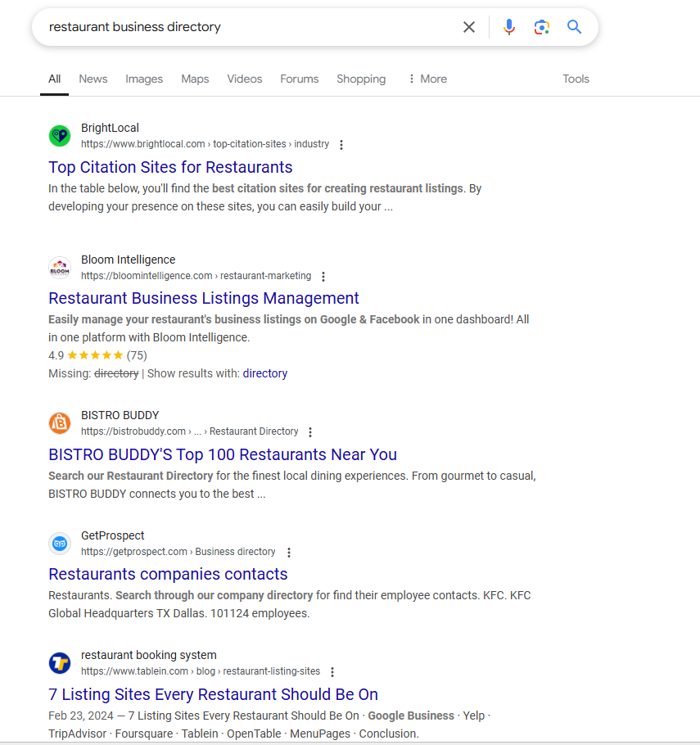
Task: Click inside the search text field
Action: coord(246,27)
